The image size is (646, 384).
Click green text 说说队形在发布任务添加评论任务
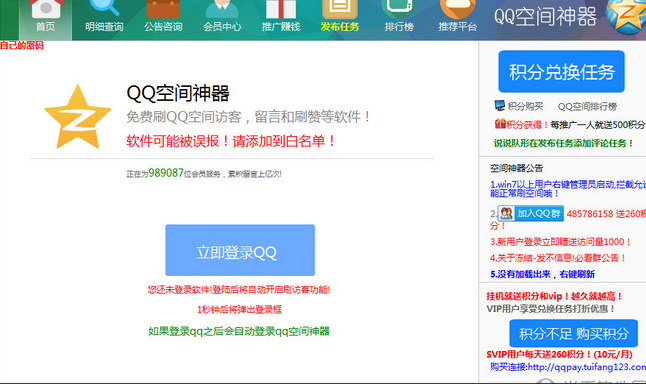click(564, 143)
